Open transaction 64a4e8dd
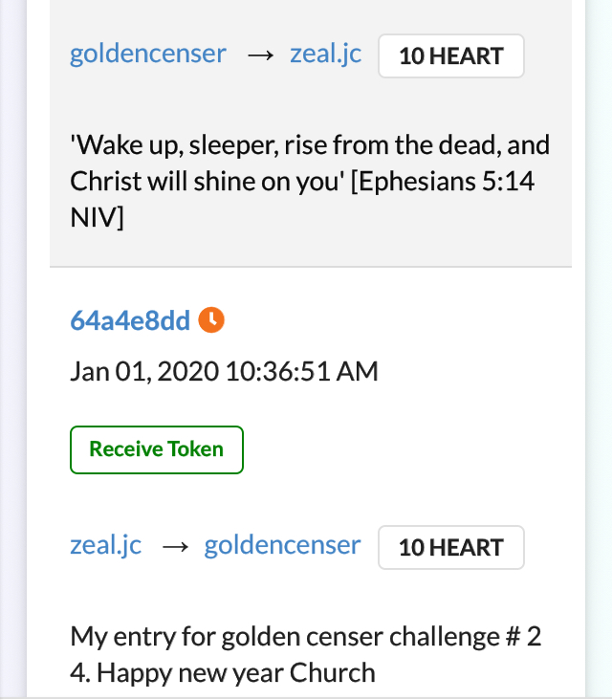 tap(130, 320)
